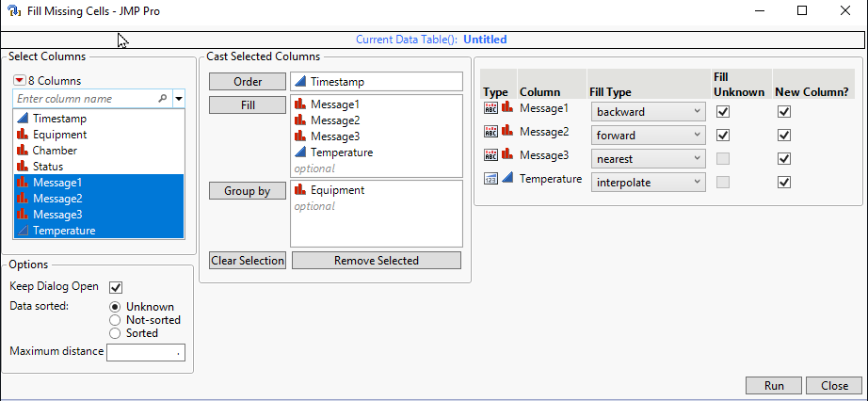The image size is (868, 401).
Task: Click the Chamber nominal bar icon
Action: coord(23,151)
